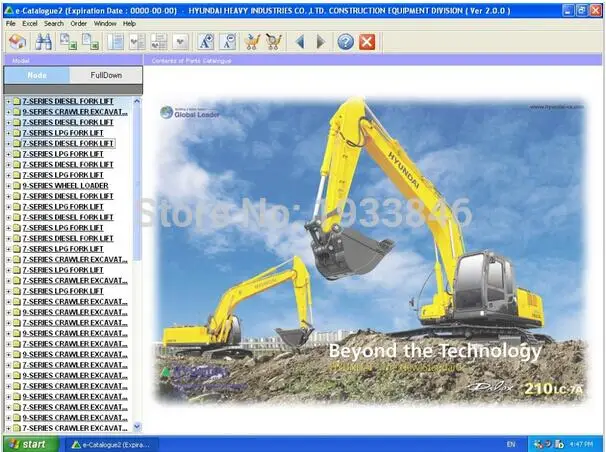The width and height of the screenshot is (606, 452).
Task: Click the folder icon of 9-SERIES WHEEL LOADER
Action: [17, 186]
